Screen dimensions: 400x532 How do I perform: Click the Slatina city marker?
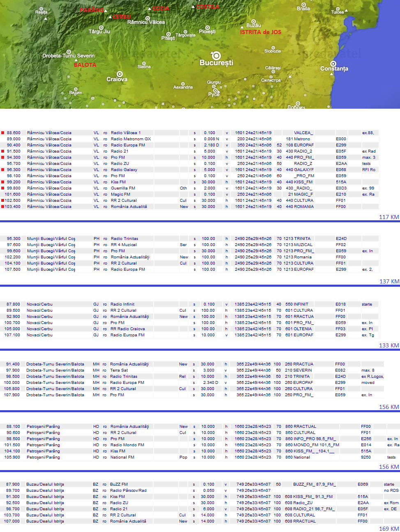[145, 63]
